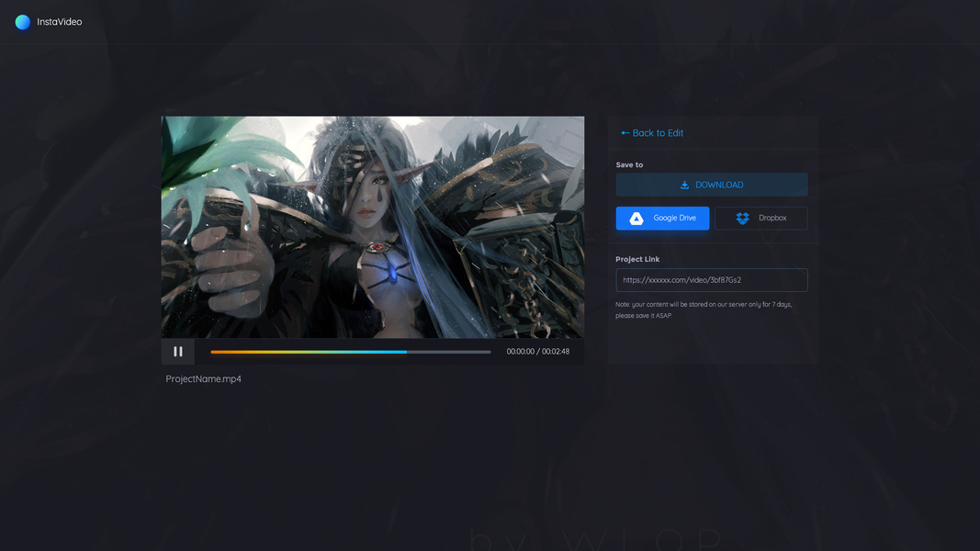The image size is (980, 551).
Task: Click the 7 days storage note text
Action: [x=704, y=309]
